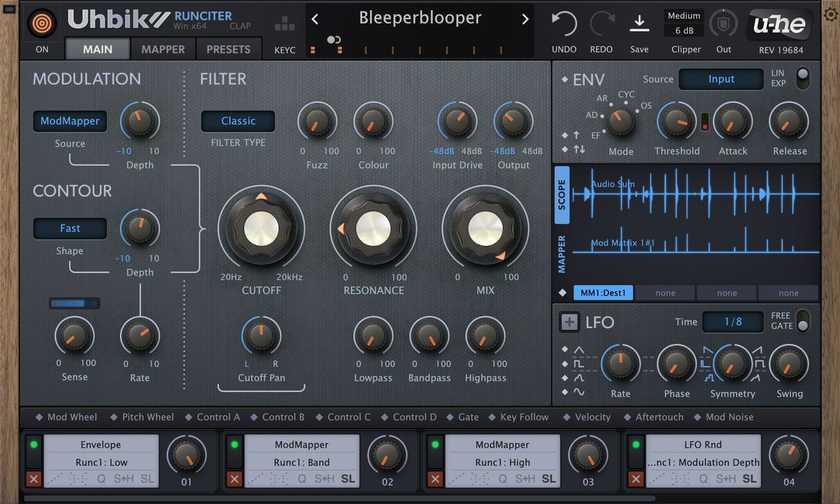This screenshot has height=504, width=840.
Task: Go to previous preset with left arrow
Action: point(316,19)
